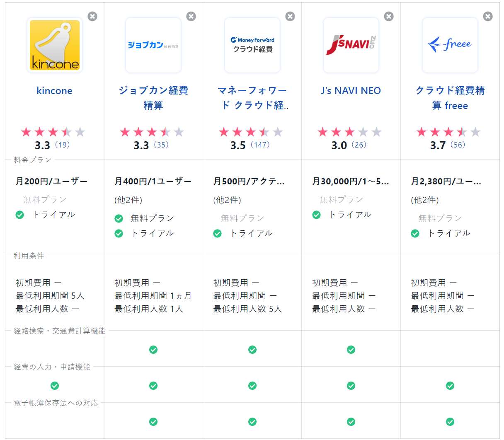
Task: Expand (他2件) plans under freee pricing
Action: pos(425,200)
